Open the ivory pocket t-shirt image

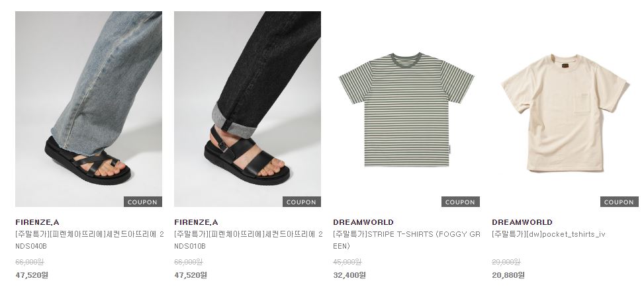[565, 109]
